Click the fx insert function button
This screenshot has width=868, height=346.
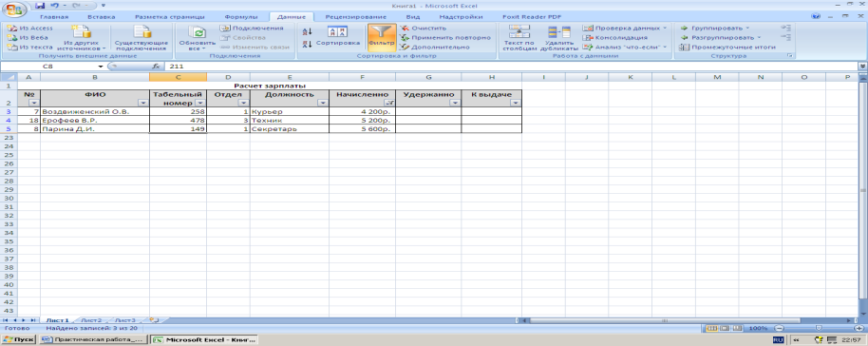click(156, 66)
